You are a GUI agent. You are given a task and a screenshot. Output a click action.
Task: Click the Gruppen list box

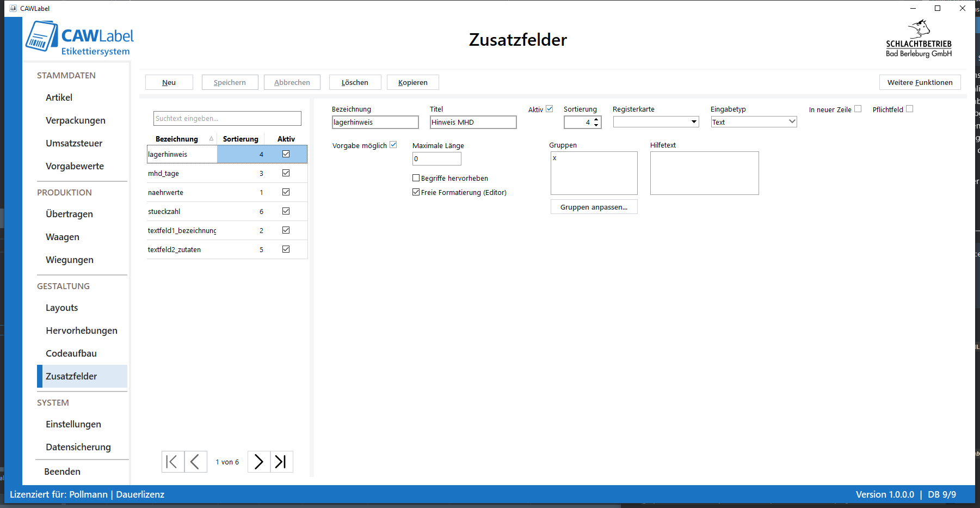[594, 173]
